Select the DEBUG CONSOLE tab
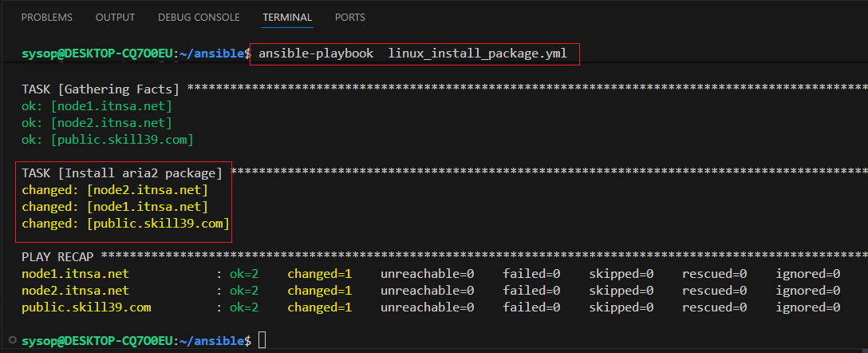 click(x=199, y=17)
